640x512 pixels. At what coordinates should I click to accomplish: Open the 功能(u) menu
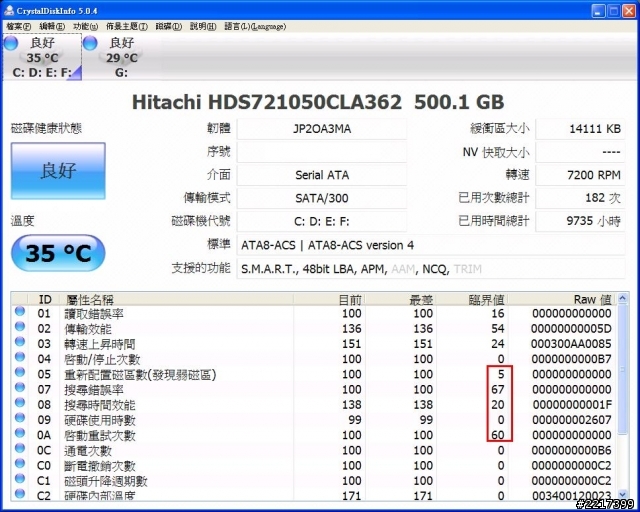pyautogui.click(x=85, y=27)
